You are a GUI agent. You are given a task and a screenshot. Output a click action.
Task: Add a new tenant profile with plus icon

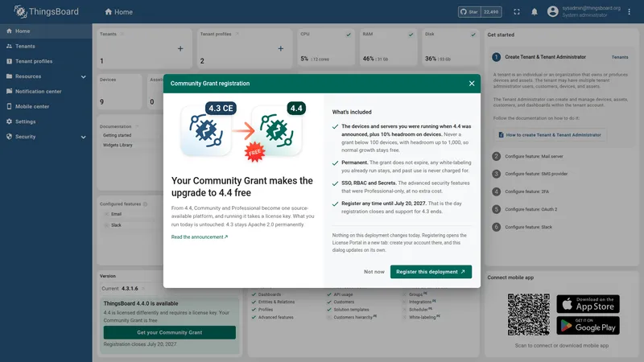coord(280,48)
